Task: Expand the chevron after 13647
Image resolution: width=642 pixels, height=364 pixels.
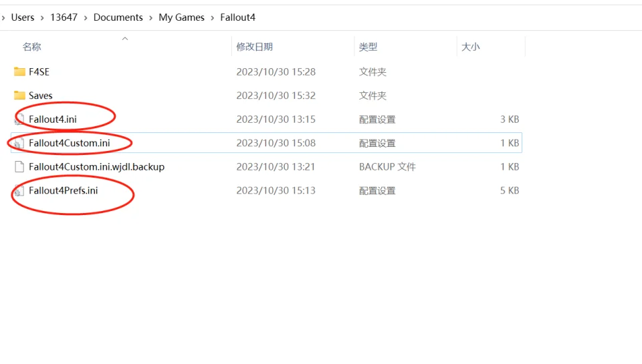Action: point(86,17)
